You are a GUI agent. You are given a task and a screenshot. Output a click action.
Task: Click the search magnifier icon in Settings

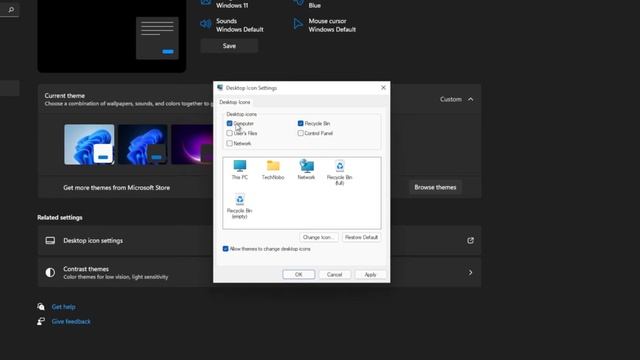[11, 9]
